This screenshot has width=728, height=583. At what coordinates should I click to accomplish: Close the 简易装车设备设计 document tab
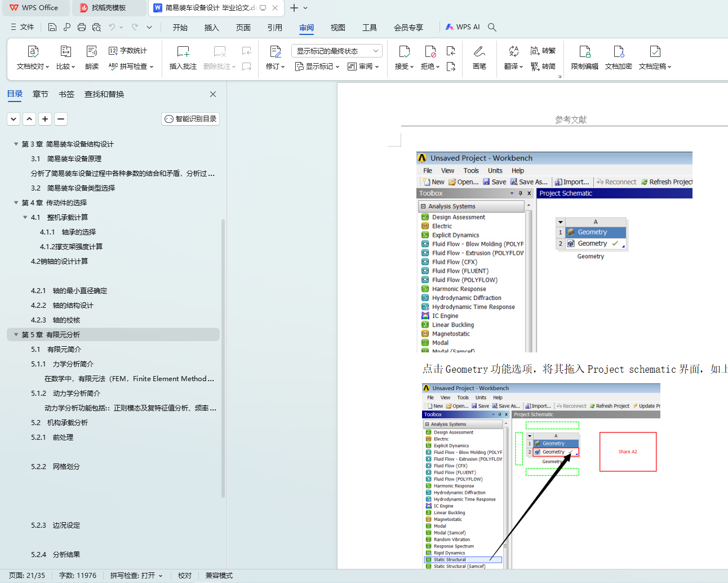pyautogui.click(x=275, y=8)
